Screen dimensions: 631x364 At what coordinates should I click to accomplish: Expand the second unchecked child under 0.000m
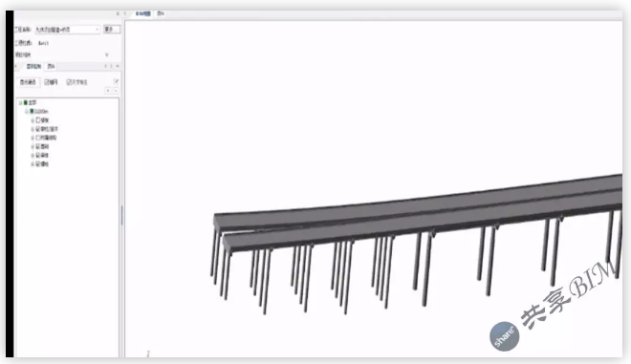coord(33,138)
